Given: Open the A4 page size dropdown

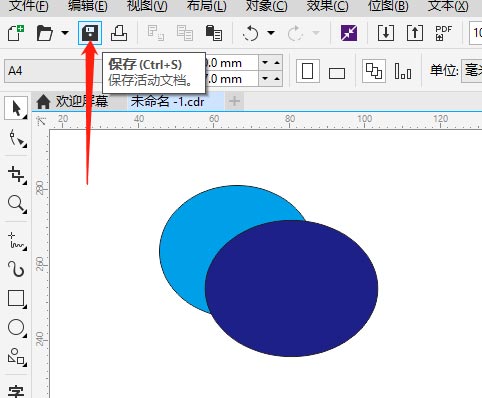Looking at the screenshot, I should (x=53, y=71).
